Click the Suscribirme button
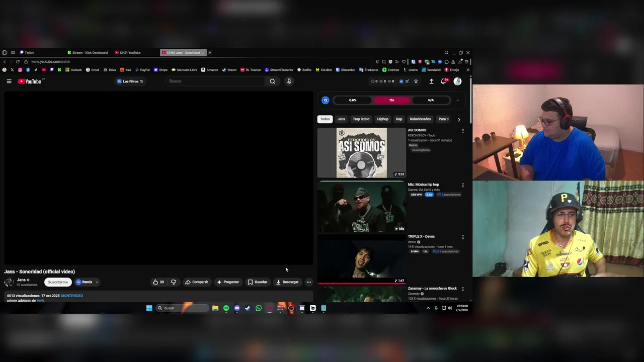Image resolution: width=644 pixels, height=362 pixels. pyautogui.click(x=58, y=282)
